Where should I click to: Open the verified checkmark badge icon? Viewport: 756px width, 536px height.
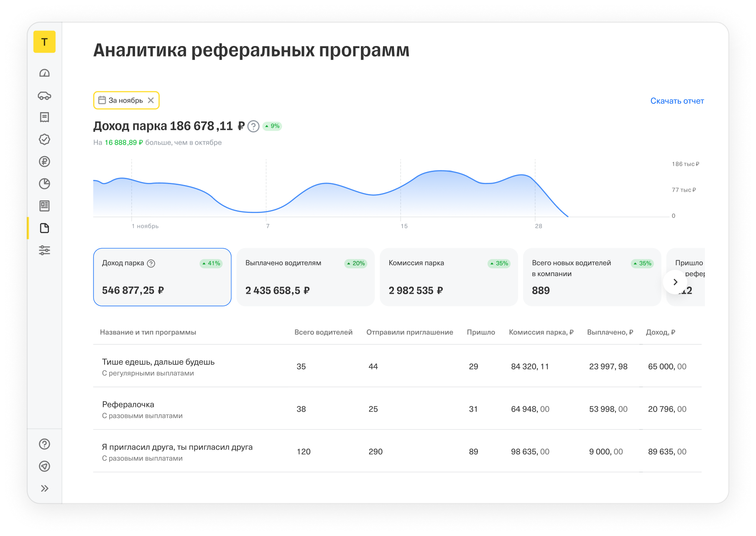pyautogui.click(x=44, y=139)
